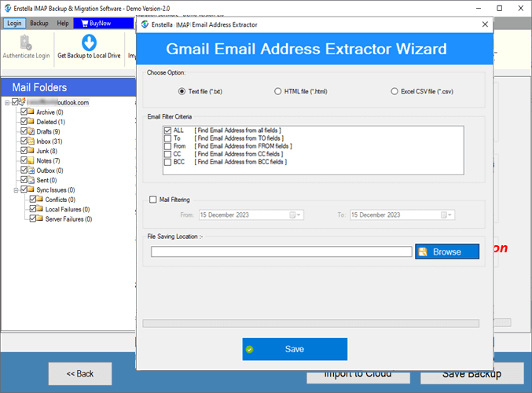This screenshot has width=532, height=393.
Task: Click the Outbox folder icon
Action: point(31,170)
